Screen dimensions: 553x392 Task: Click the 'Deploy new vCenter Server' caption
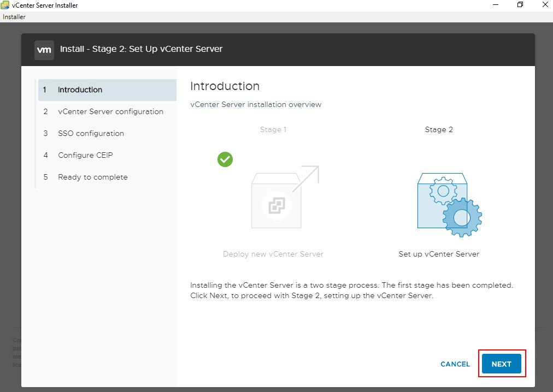point(273,254)
